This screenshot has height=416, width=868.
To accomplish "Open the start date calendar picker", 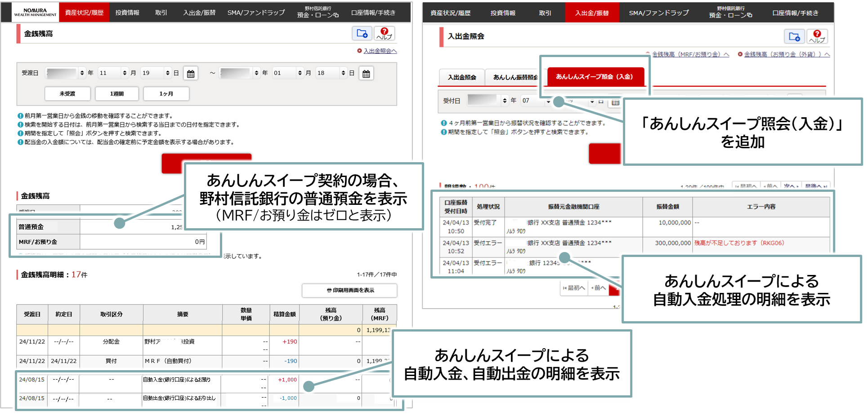I will click(x=191, y=73).
